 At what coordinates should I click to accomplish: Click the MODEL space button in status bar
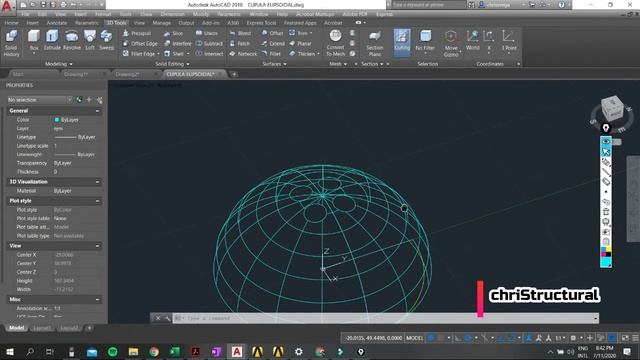point(415,338)
